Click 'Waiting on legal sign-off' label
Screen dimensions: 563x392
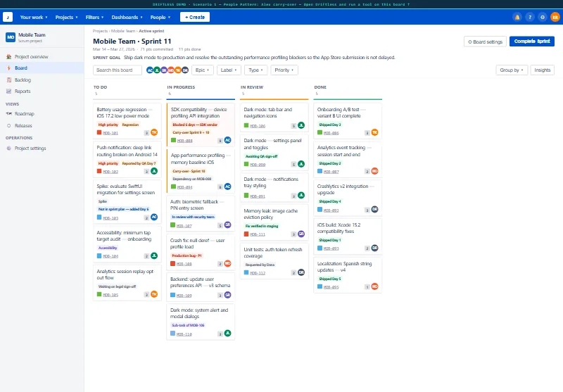coord(117,286)
